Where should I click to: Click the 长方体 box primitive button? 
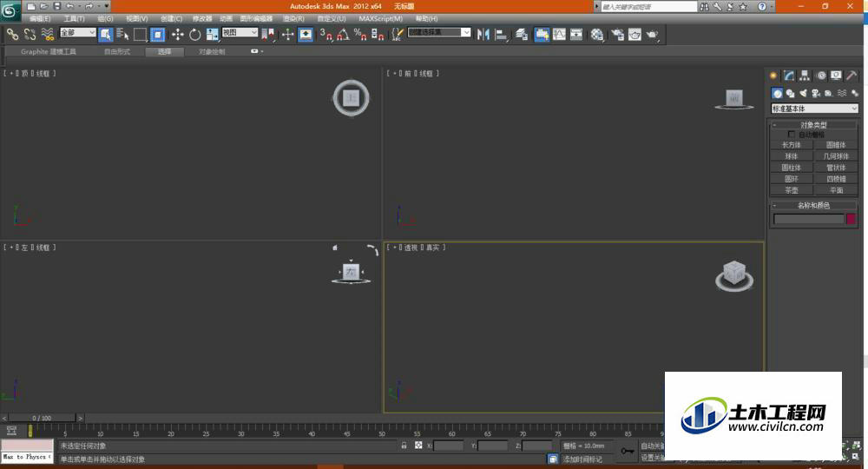[x=792, y=145]
